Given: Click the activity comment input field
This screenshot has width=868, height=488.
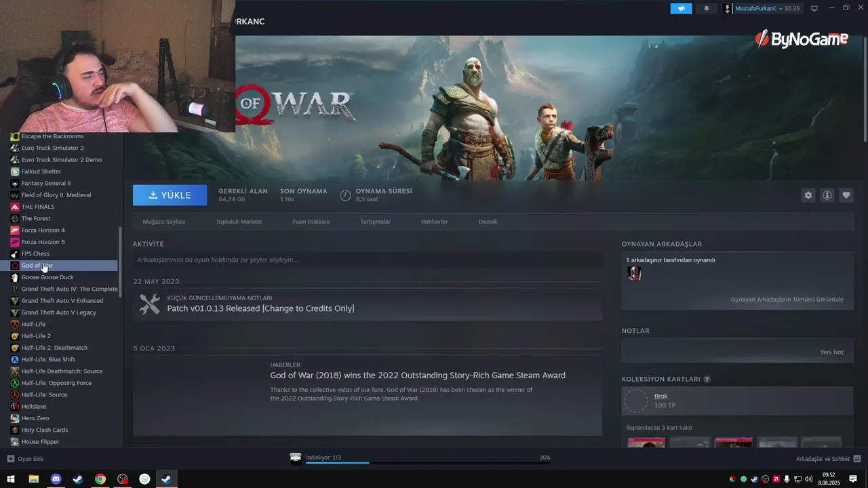Looking at the screenshot, I should pos(368,260).
